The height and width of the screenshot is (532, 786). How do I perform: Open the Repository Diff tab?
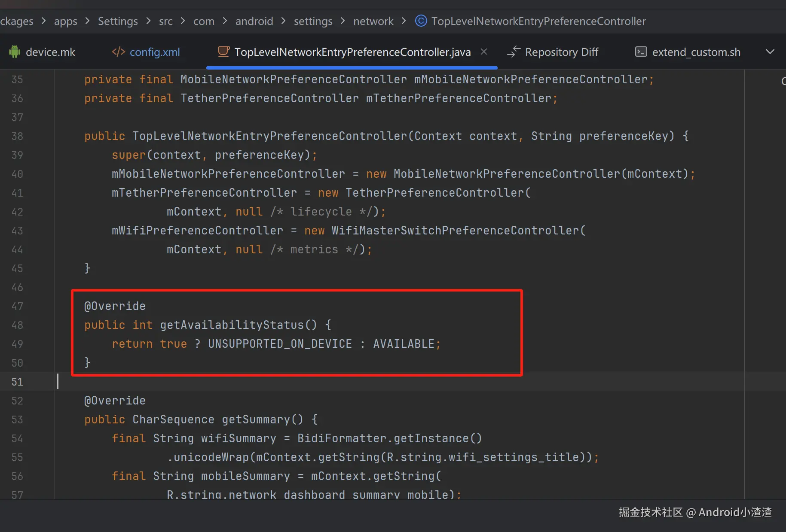tap(552, 52)
